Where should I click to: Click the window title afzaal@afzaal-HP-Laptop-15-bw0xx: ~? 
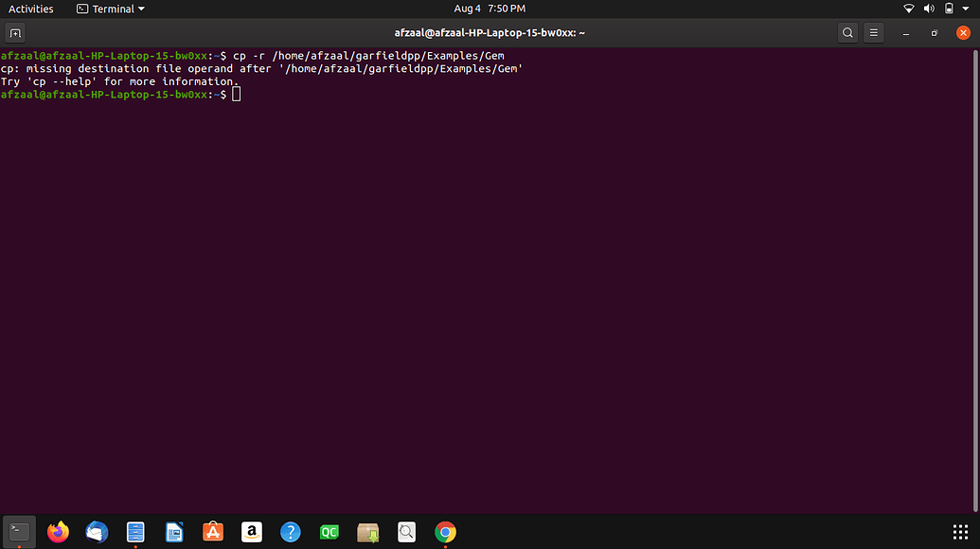[x=490, y=33]
